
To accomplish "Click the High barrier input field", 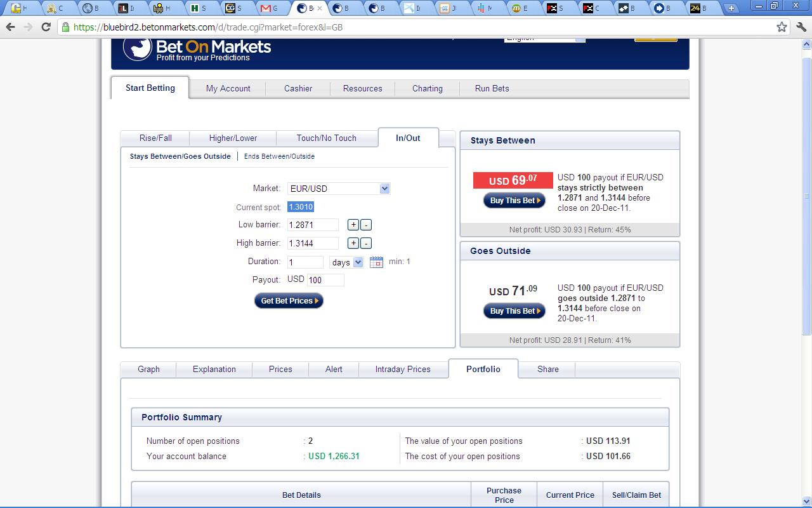I will point(313,243).
